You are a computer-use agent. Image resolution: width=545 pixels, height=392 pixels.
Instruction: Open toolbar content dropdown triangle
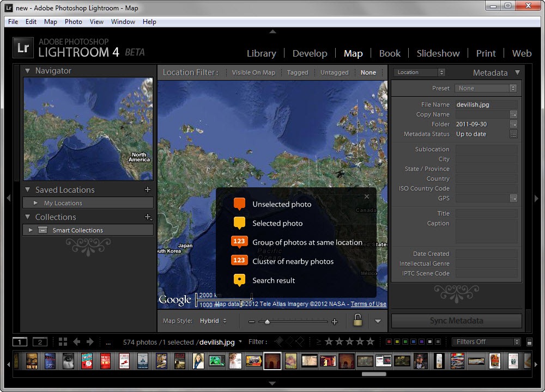click(x=378, y=321)
